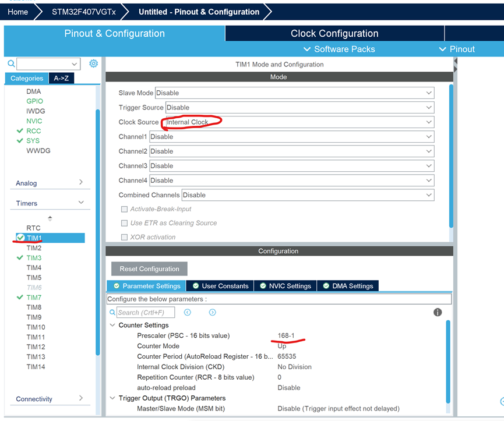Click the Counter Period value 65535
This screenshot has width=504, height=421.
(x=287, y=356)
